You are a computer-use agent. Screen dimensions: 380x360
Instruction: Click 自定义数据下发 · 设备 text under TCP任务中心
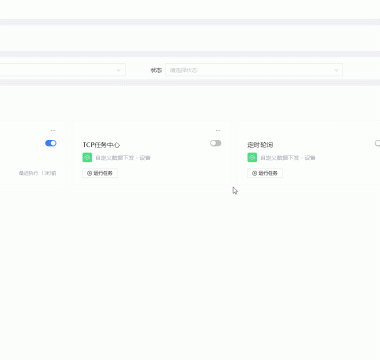pyautogui.click(x=123, y=158)
